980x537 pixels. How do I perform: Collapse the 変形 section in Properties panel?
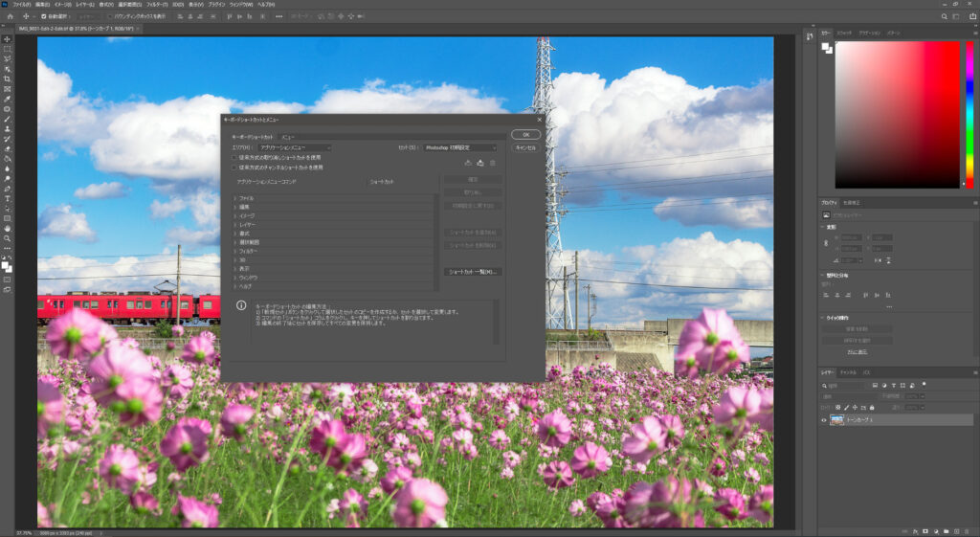click(x=822, y=227)
